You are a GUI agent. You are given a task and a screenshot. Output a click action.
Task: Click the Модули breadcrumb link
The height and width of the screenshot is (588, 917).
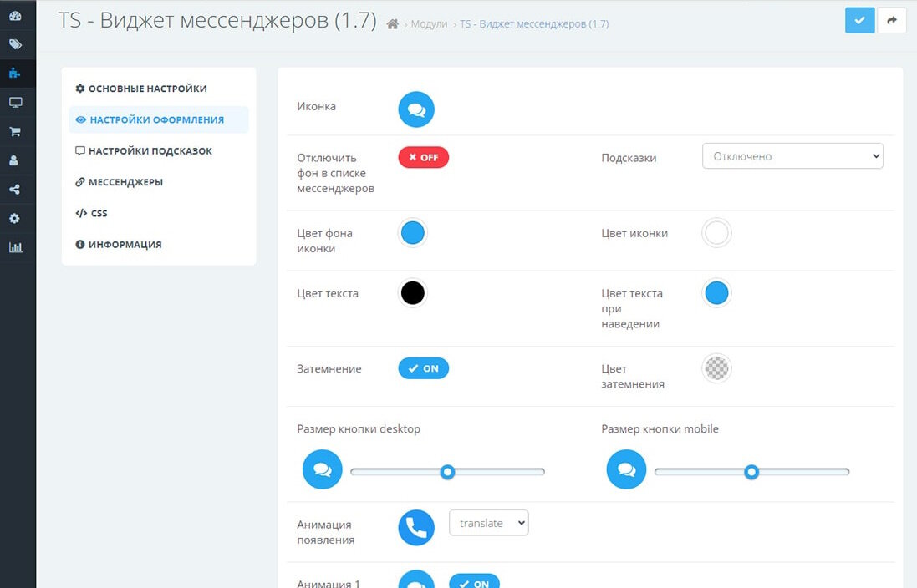pos(429,24)
